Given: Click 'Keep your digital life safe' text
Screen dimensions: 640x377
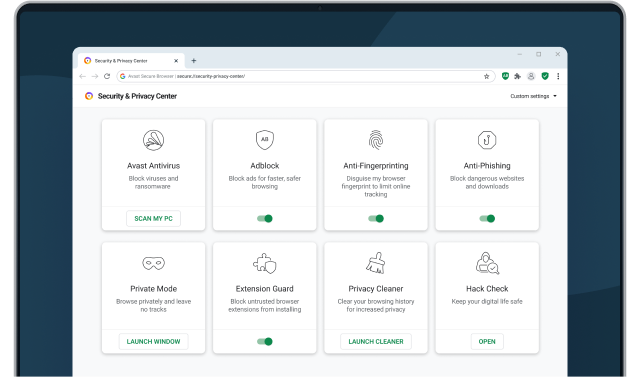Looking at the screenshot, I should point(487,302).
